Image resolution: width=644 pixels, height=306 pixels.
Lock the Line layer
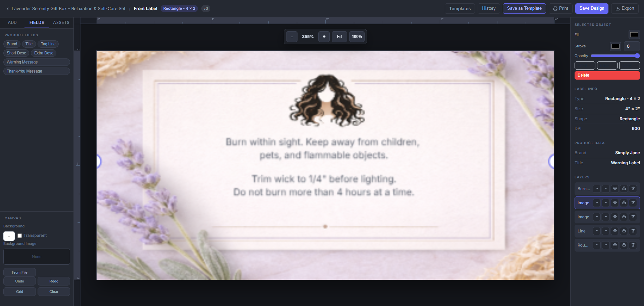[624, 231]
